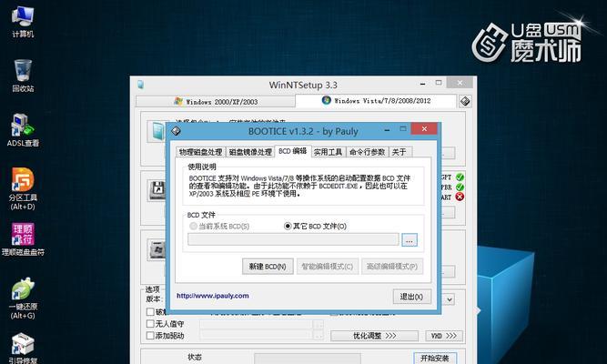
Task: Switch to the BCD 编辑 tab
Action: pyautogui.click(x=293, y=151)
